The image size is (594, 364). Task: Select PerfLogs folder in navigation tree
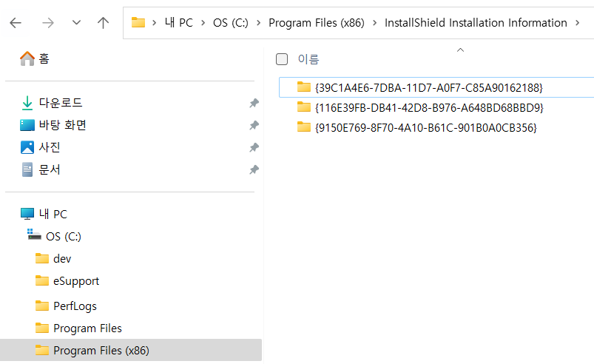(66, 306)
